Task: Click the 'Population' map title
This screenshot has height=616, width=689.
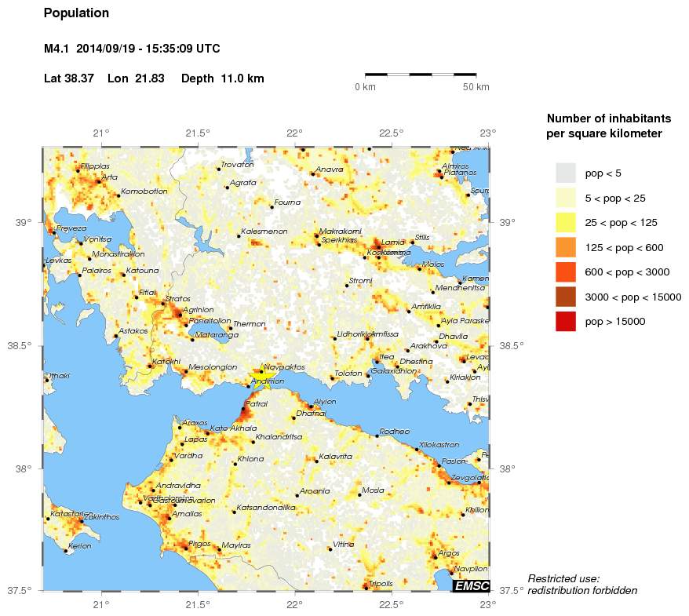Action: (x=77, y=13)
